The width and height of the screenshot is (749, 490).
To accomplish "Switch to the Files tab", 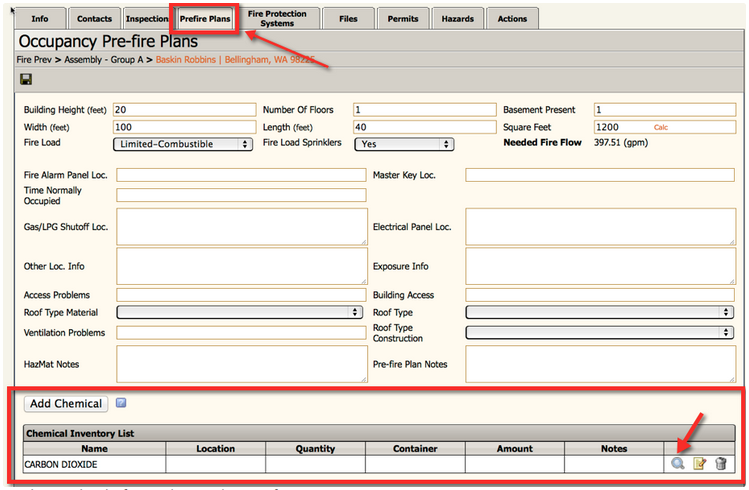I will point(348,19).
